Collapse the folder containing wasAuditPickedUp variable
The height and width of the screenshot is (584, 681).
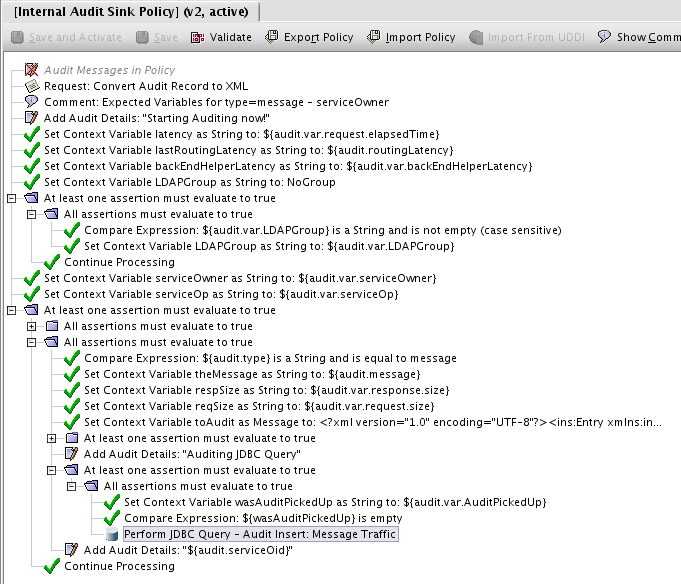tap(72, 486)
